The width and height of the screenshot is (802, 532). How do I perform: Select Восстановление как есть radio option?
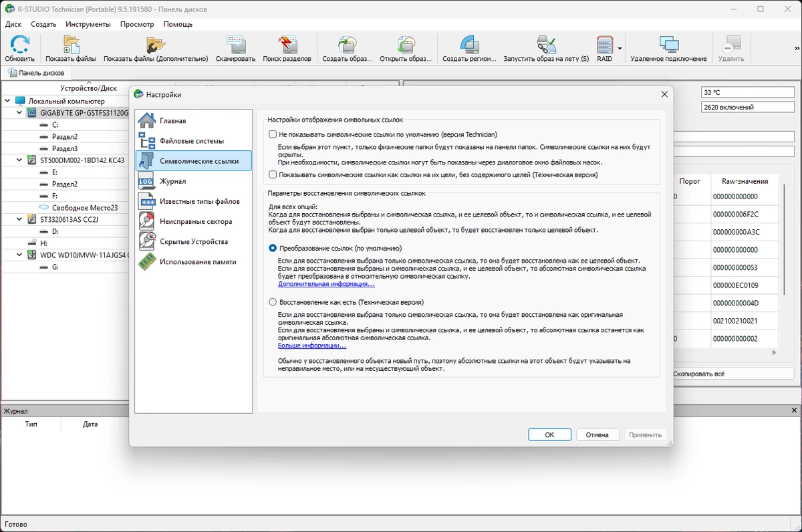point(272,302)
